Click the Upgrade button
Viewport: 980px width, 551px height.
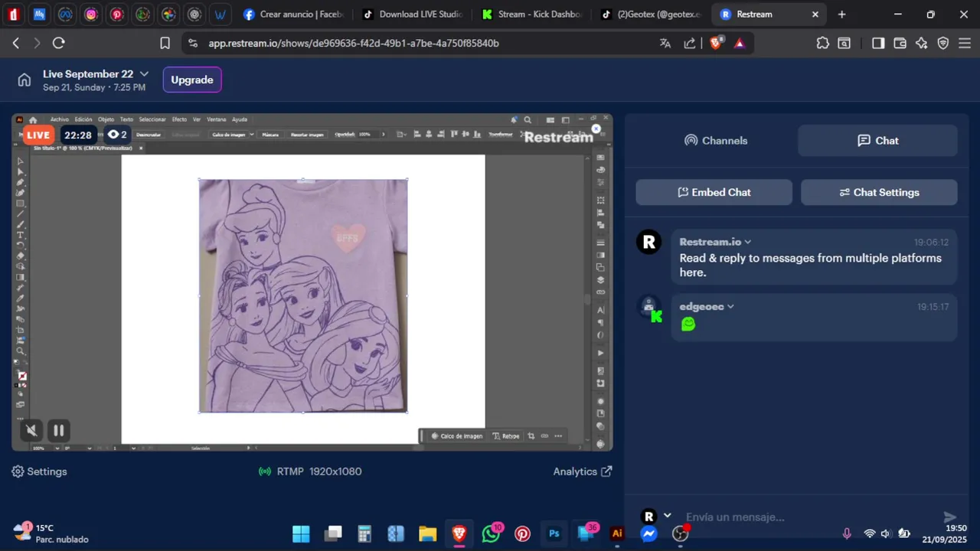coord(192,80)
